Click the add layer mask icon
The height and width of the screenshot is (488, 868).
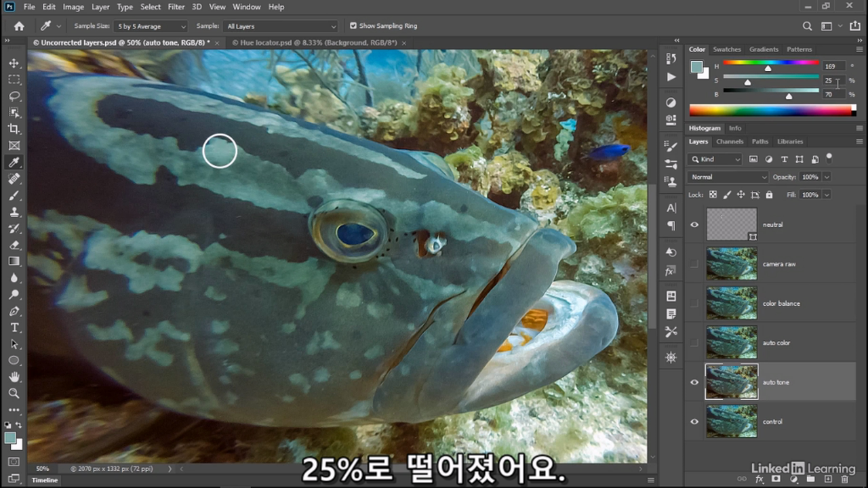(x=776, y=479)
